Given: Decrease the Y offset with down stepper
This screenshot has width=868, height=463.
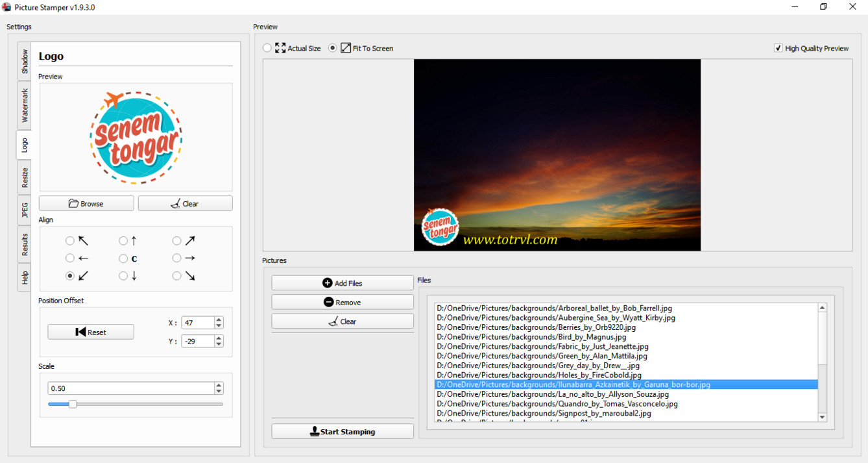Looking at the screenshot, I should pyautogui.click(x=219, y=344).
